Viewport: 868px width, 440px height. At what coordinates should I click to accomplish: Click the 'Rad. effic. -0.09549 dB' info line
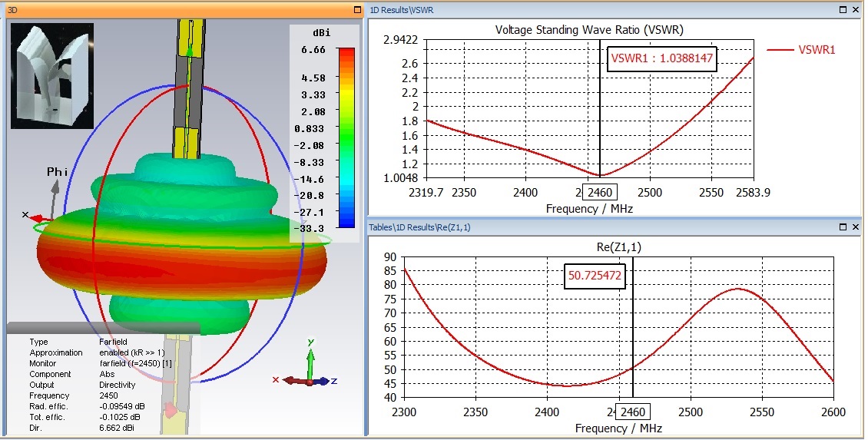87,406
